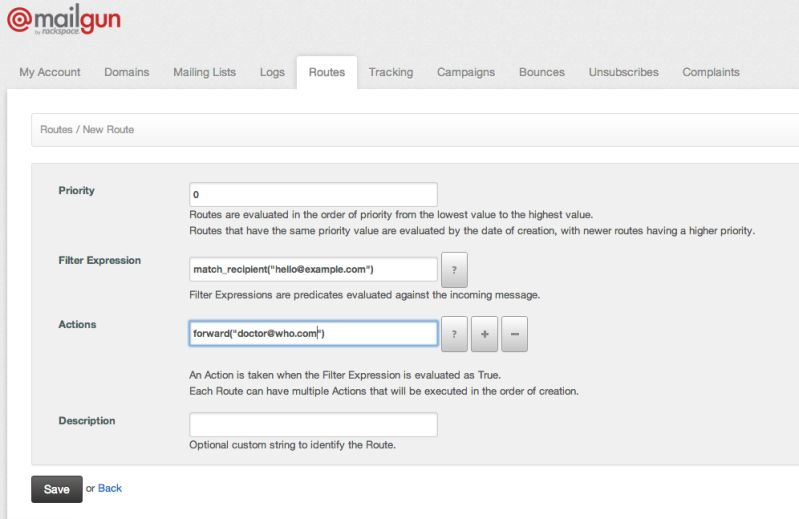Switch to the Tracking tab
The width and height of the screenshot is (799, 519).
click(391, 72)
